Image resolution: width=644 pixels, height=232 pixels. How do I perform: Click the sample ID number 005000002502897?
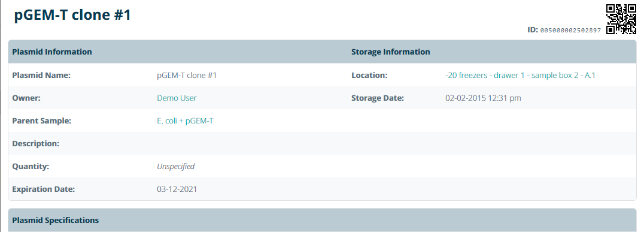pyautogui.click(x=570, y=31)
